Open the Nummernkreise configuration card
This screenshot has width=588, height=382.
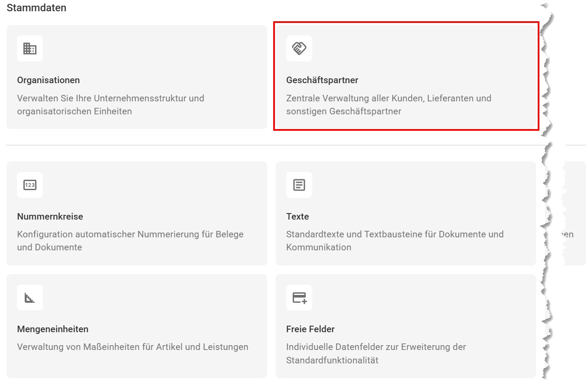point(137,213)
